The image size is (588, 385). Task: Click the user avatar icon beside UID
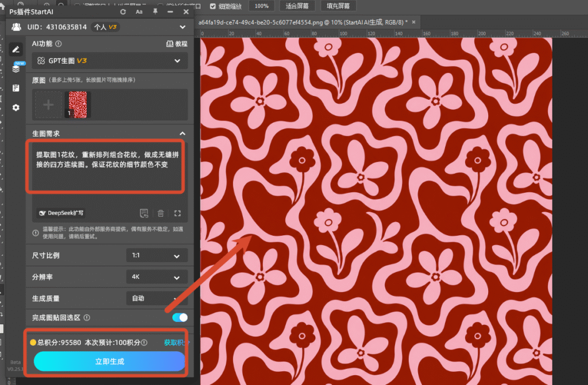[x=17, y=27]
